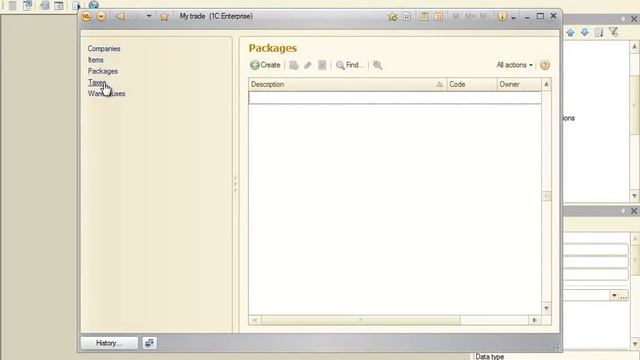Expand the small arrow beside info icon
Viewport: 640px width, 360px height.
(513, 18)
